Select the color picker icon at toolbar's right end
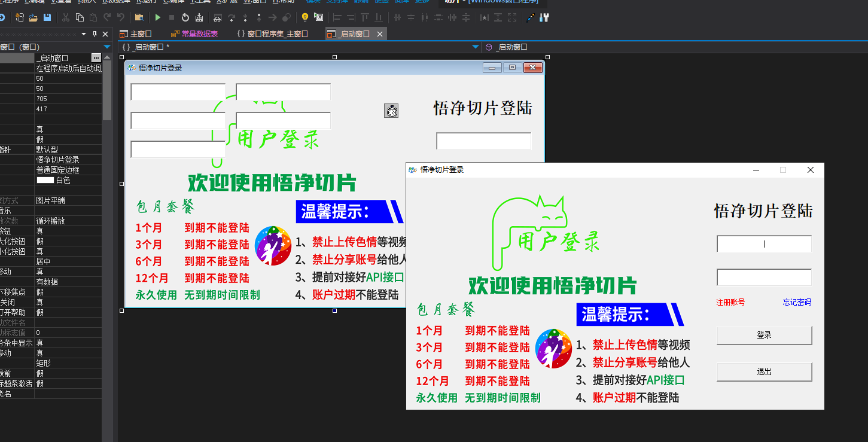The width and height of the screenshot is (868, 442). pyautogui.click(x=530, y=17)
